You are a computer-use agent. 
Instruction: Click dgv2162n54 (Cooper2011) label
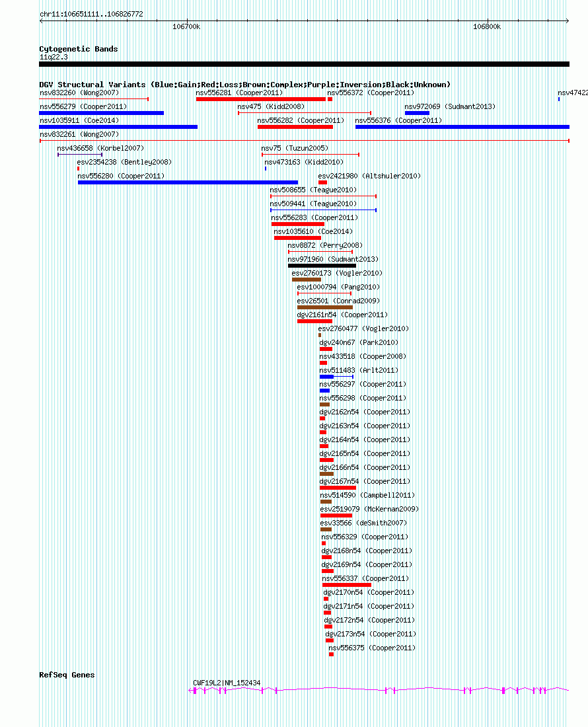(x=365, y=412)
